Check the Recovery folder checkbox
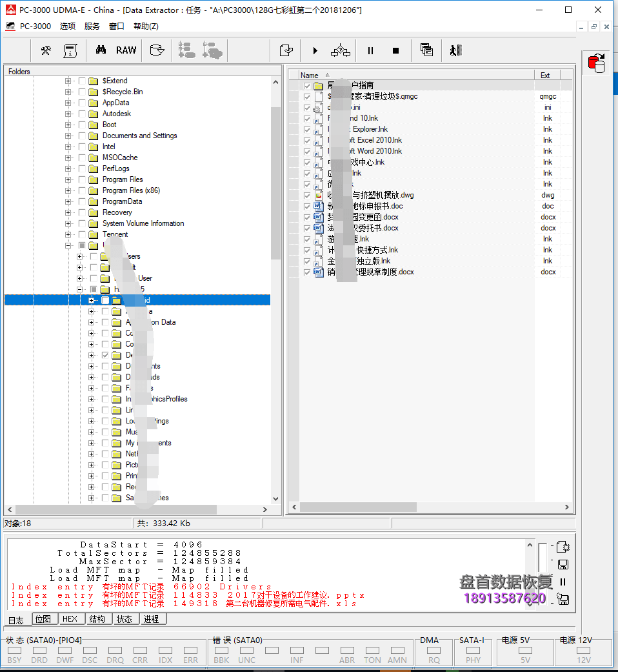Image resolution: width=618 pixels, height=672 pixels. (x=82, y=212)
